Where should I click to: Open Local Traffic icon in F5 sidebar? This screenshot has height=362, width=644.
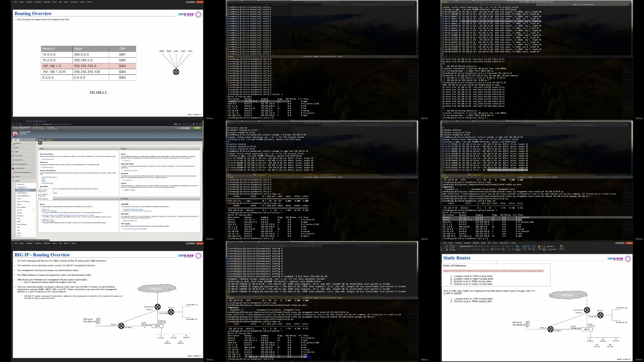[x=13, y=156]
